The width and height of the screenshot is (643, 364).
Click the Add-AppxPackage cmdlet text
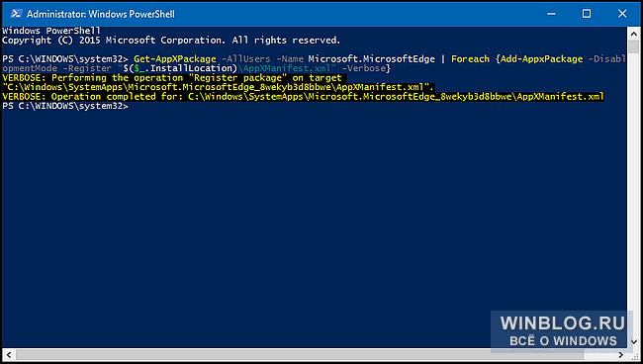pos(541,59)
